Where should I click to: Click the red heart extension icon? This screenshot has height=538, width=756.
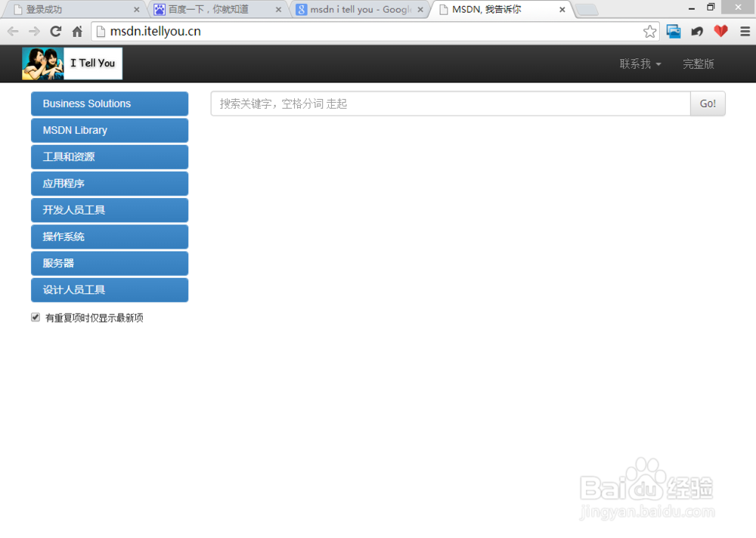tap(720, 31)
